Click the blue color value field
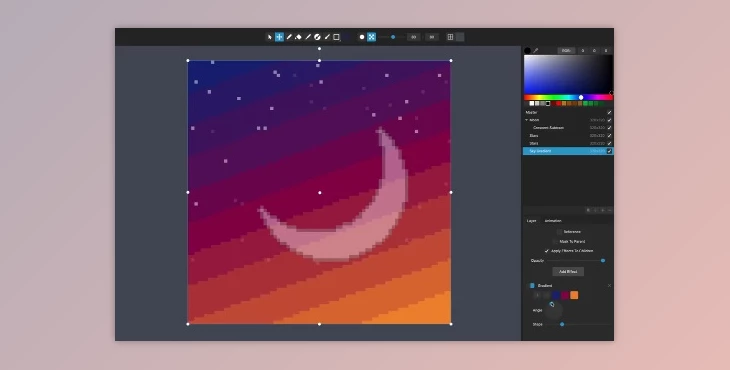Image resolution: width=730 pixels, height=370 pixels. point(606,50)
